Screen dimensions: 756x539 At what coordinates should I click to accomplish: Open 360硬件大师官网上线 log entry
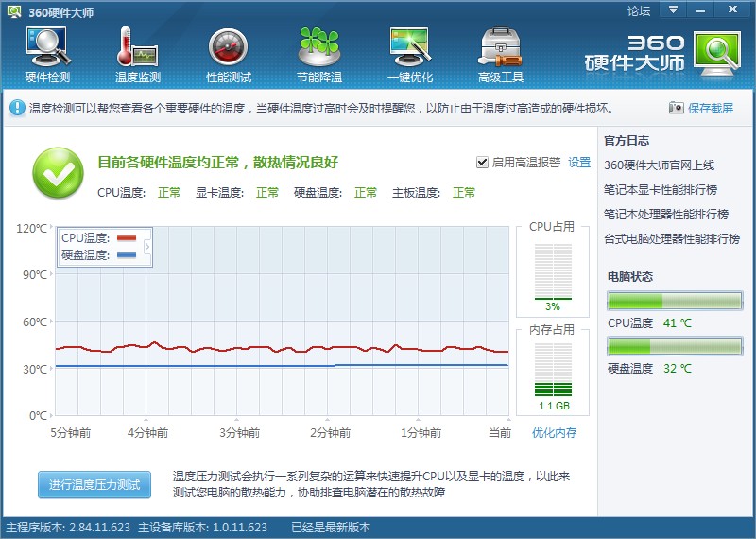click(659, 165)
